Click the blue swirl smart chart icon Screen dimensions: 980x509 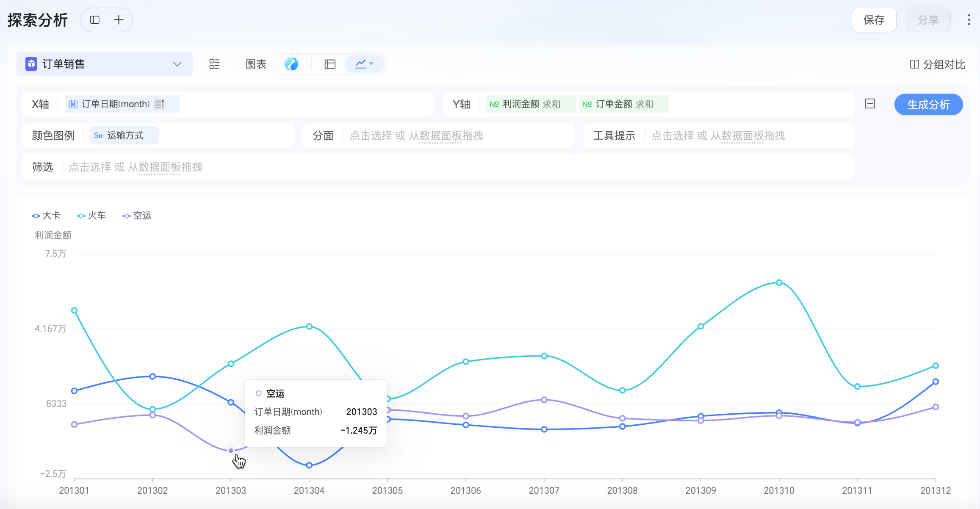tap(291, 64)
